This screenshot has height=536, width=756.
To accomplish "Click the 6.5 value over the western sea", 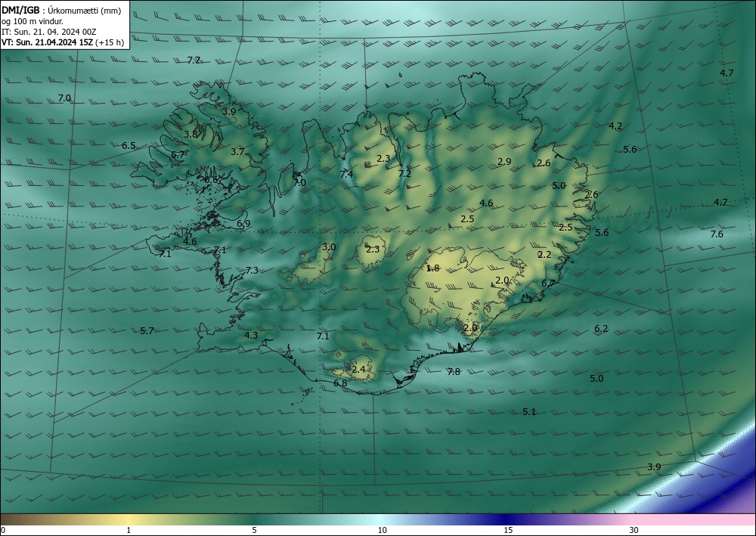I will tap(129, 146).
